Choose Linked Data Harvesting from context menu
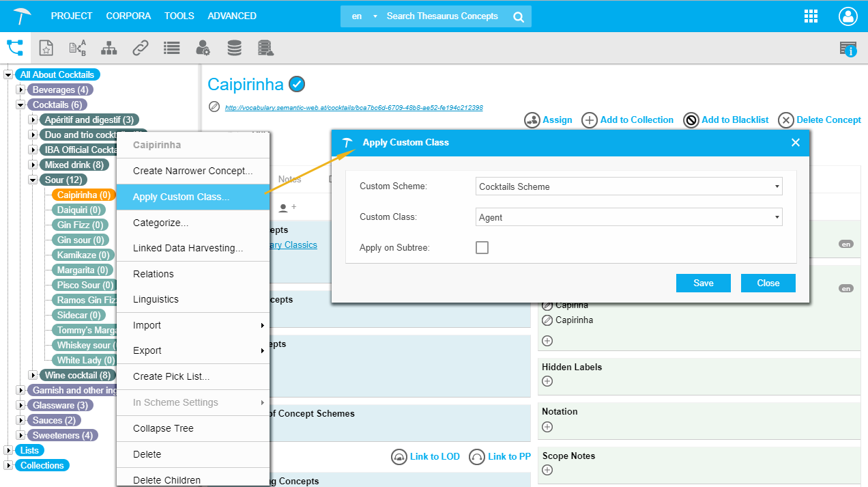The height and width of the screenshot is (487, 868). pos(188,248)
